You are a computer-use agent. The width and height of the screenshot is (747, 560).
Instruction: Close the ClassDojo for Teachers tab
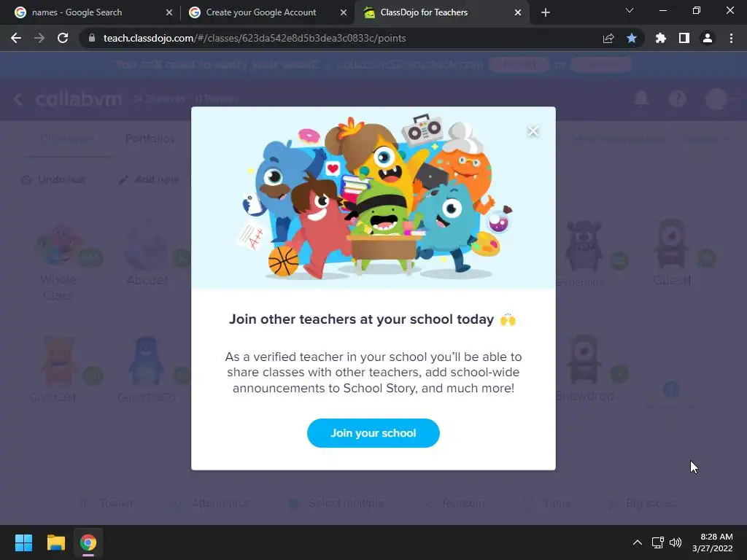click(518, 12)
